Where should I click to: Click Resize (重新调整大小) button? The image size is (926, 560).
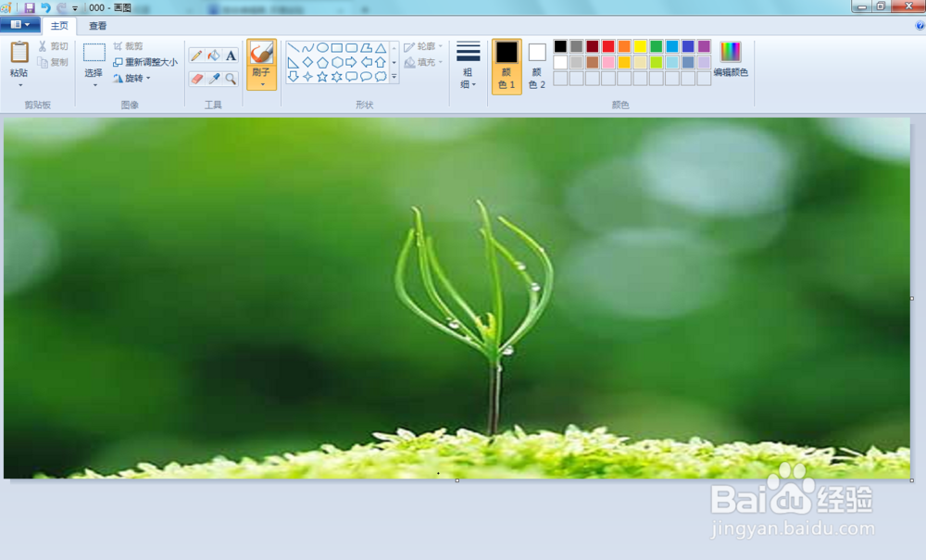click(145, 62)
